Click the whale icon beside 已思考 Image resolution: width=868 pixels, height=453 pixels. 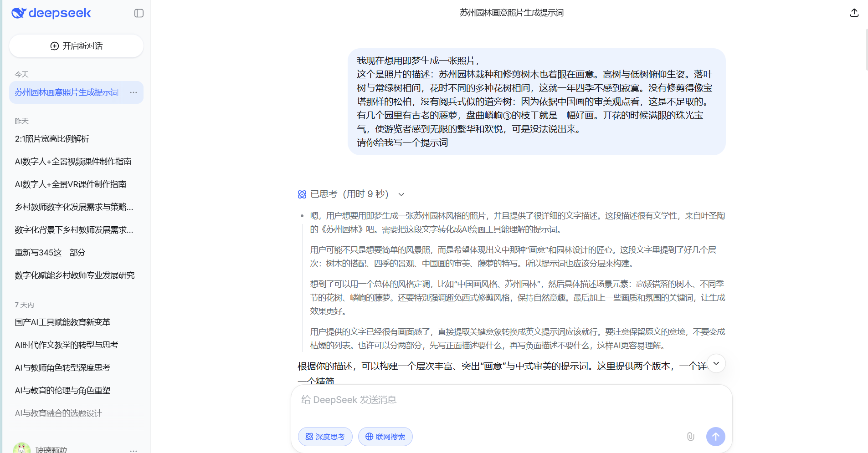click(x=302, y=194)
